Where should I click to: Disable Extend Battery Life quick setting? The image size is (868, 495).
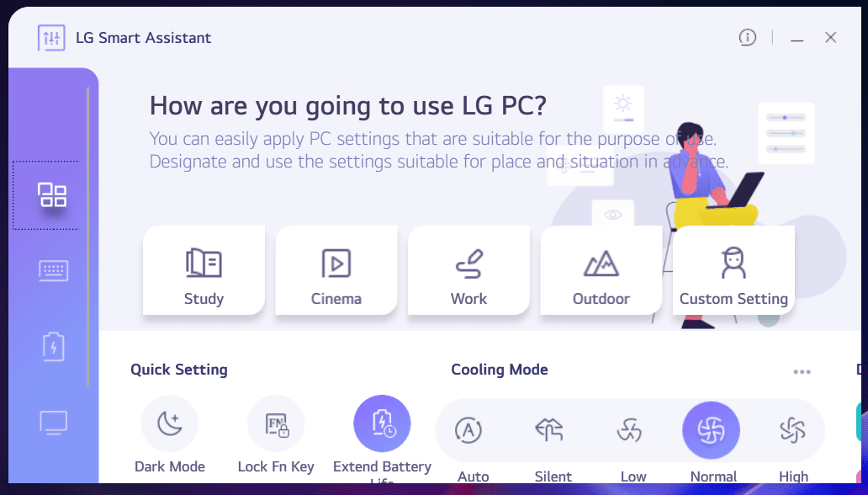pyautogui.click(x=382, y=423)
